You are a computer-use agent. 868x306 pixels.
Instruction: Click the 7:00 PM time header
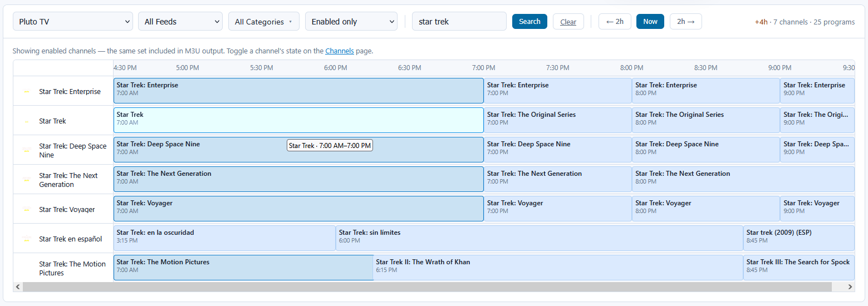pos(484,68)
